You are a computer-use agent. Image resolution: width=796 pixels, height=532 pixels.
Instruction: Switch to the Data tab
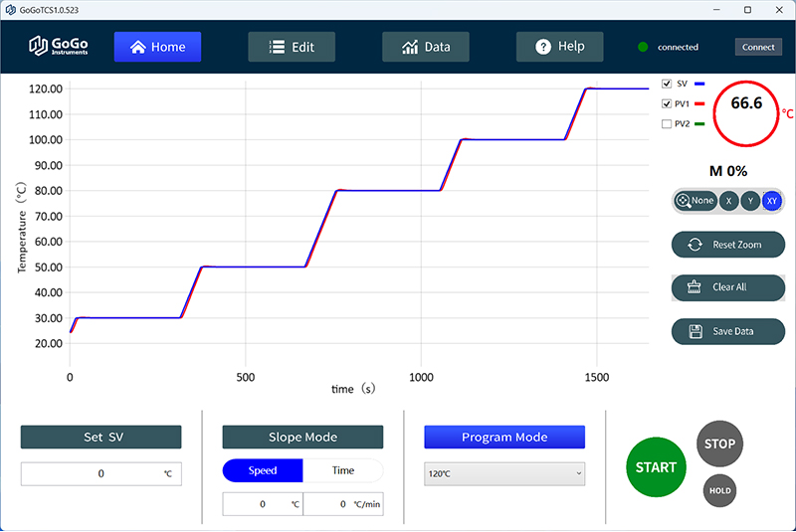point(425,47)
